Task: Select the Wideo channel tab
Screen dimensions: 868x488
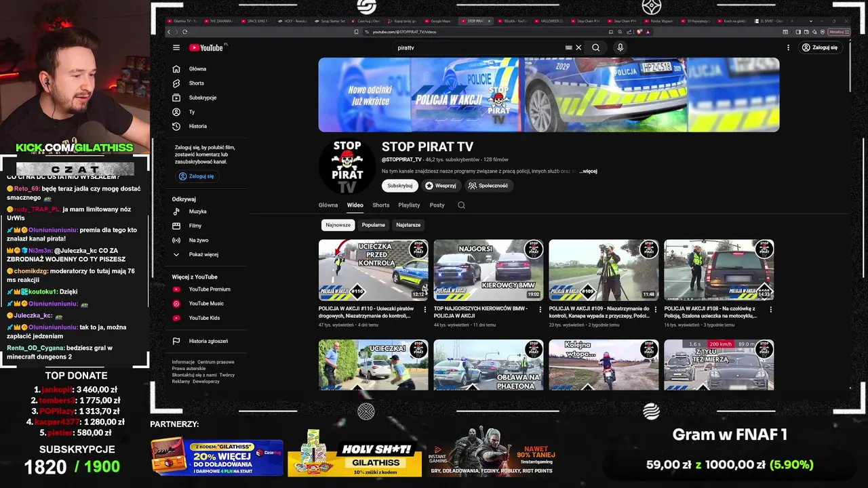Action: coord(355,205)
